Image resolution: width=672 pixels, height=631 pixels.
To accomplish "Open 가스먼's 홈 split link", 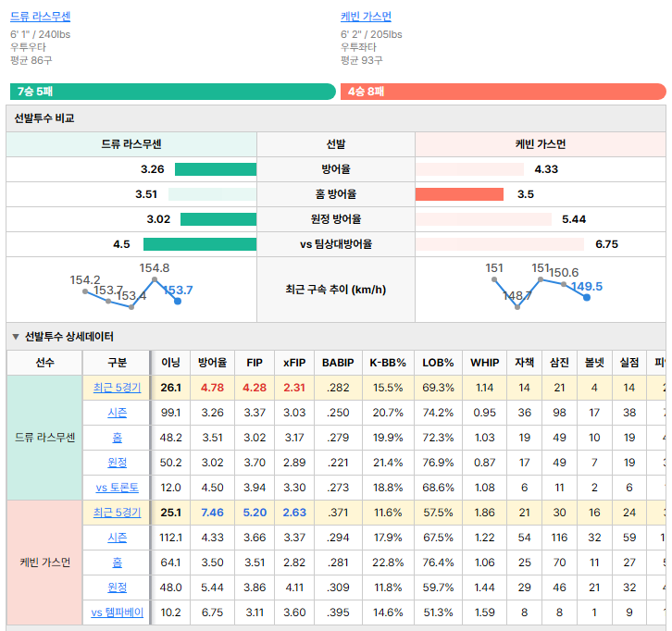I will (117, 563).
